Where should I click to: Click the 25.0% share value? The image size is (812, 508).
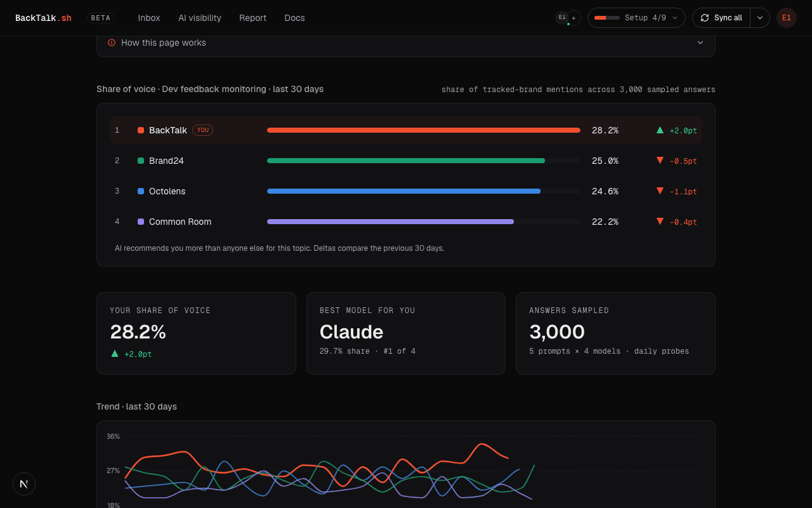point(605,161)
